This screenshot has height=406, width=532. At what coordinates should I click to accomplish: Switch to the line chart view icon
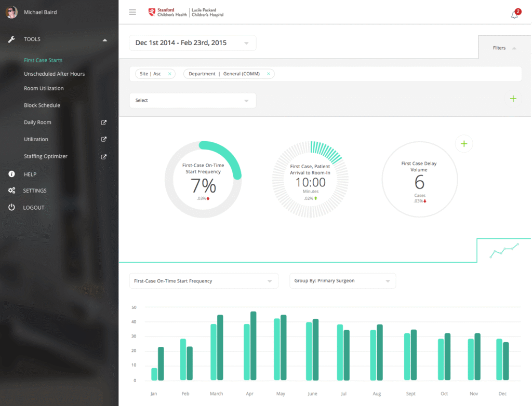tap(504, 250)
